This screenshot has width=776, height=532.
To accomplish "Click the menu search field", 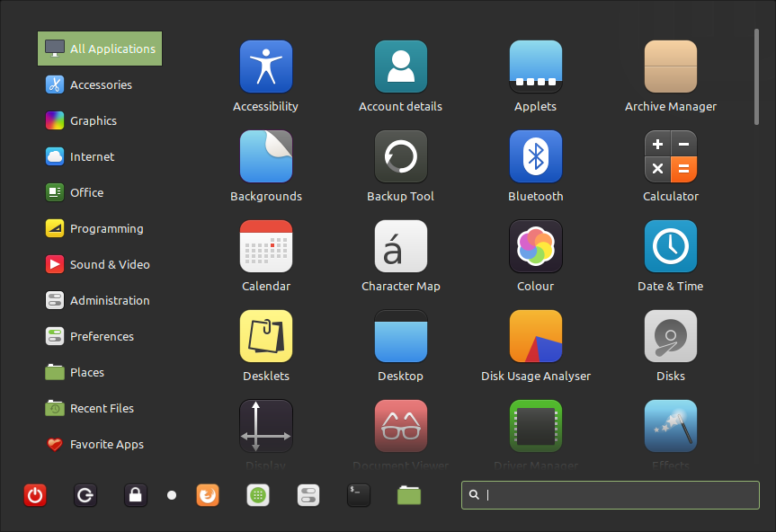I will (x=611, y=495).
